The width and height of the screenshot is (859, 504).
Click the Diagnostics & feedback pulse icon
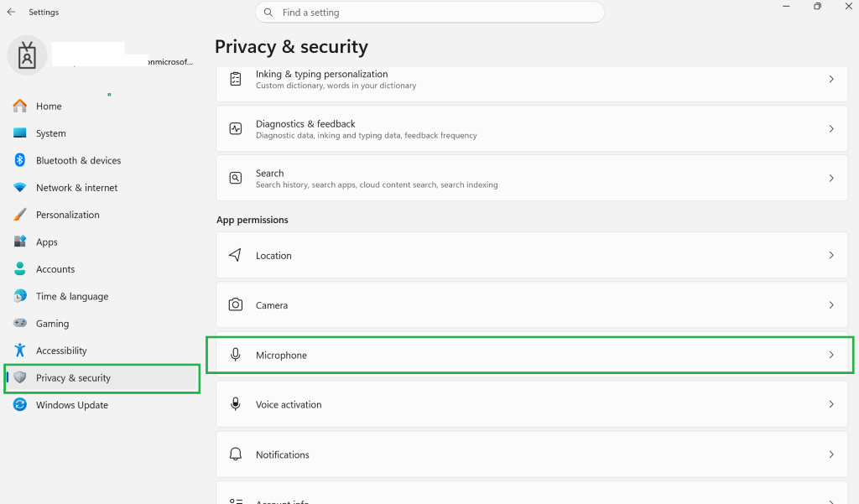click(x=236, y=129)
